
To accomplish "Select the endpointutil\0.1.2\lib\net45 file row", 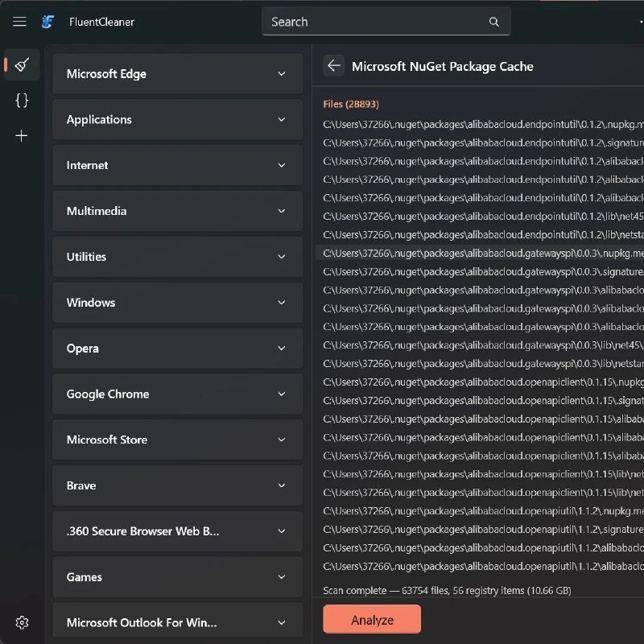I will [483, 217].
